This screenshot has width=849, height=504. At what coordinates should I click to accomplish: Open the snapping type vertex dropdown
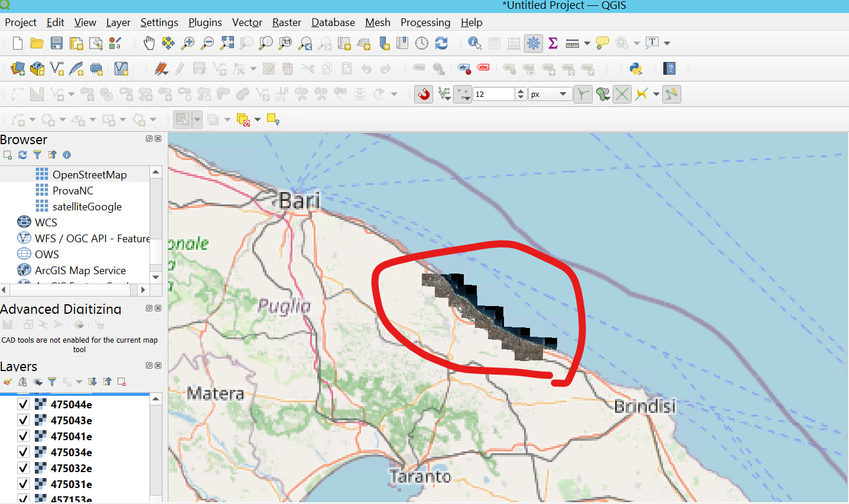point(464,94)
